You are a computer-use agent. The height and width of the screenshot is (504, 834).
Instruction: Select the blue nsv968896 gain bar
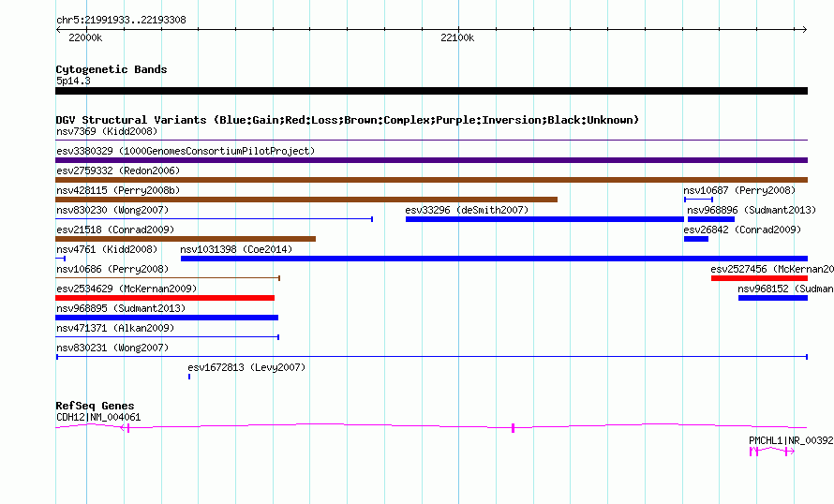coord(711,219)
